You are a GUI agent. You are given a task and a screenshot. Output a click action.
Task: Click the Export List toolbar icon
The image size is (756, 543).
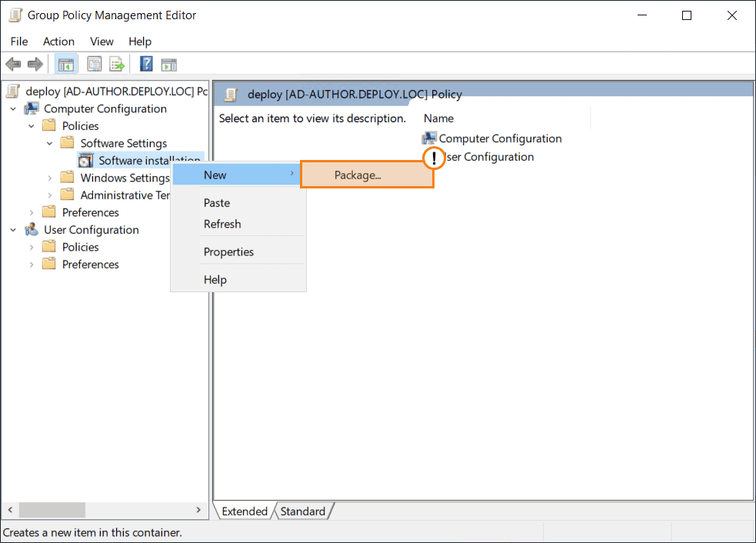(x=117, y=64)
